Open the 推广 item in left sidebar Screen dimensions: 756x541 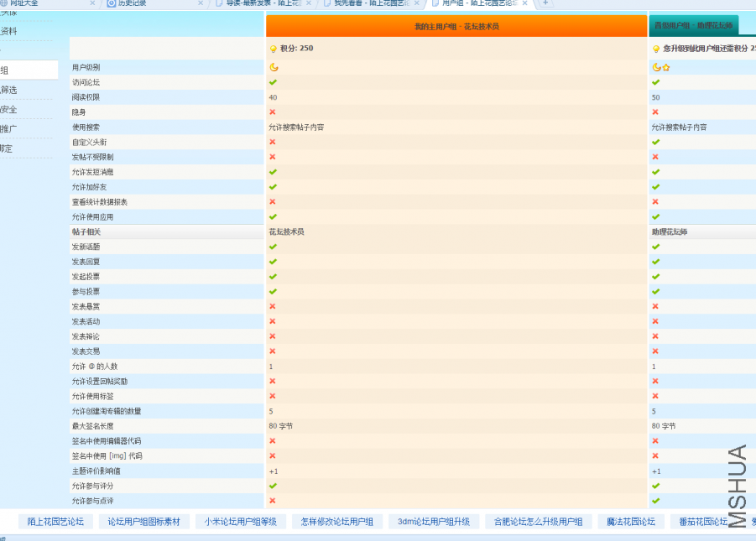pyautogui.click(x=8, y=129)
